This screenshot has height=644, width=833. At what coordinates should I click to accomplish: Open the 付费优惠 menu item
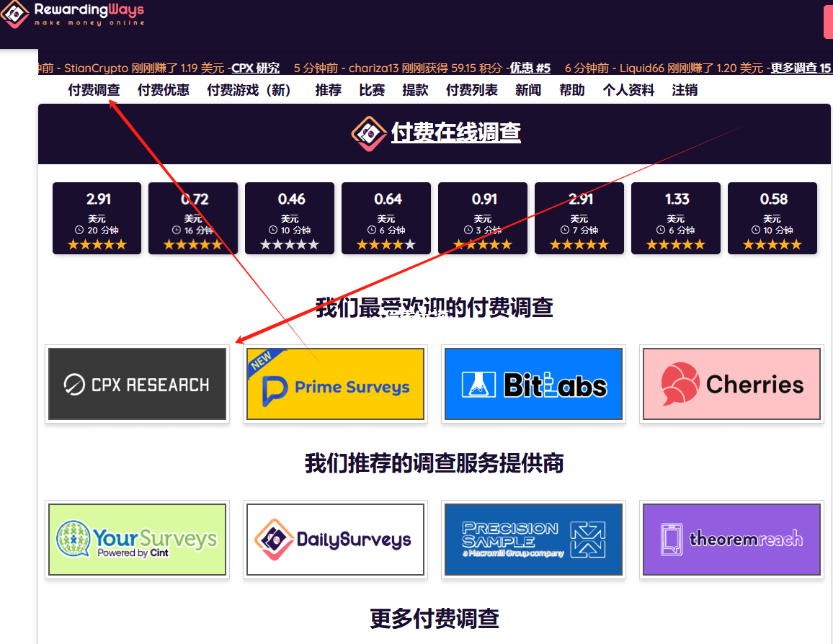coord(164,90)
